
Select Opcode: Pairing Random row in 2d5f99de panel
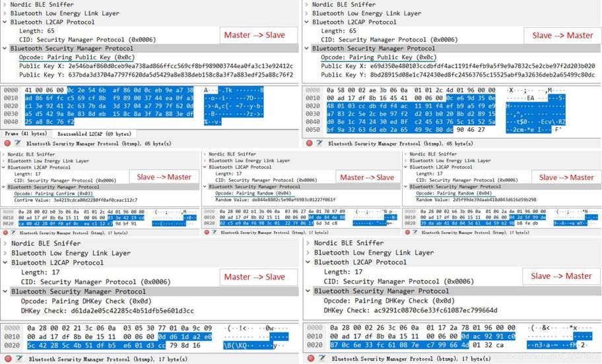click(453, 193)
